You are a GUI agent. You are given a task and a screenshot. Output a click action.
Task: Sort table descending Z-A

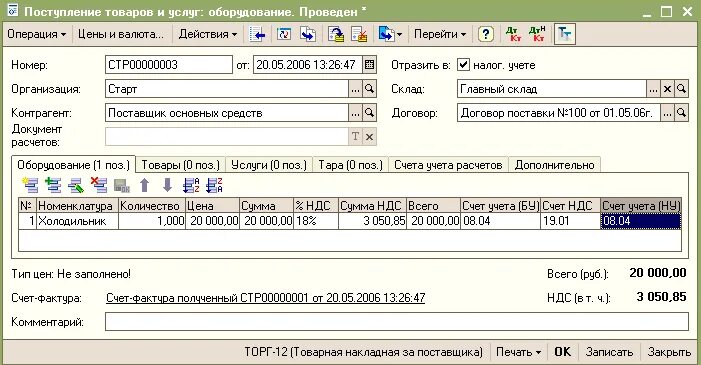coord(214,185)
